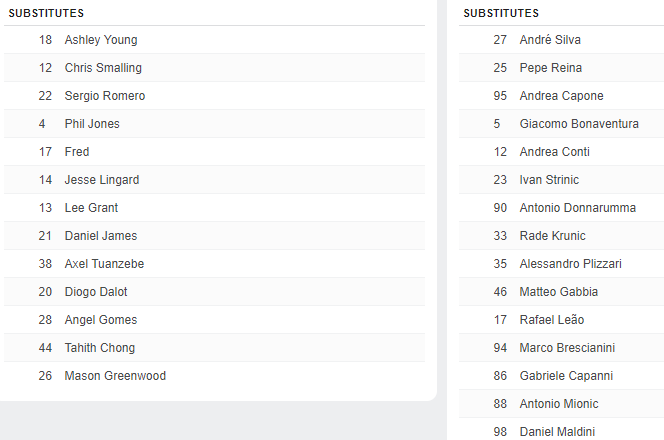This screenshot has height=440, width=664.
Task: Select Pepe Reina substitute row
Action: (551, 68)
